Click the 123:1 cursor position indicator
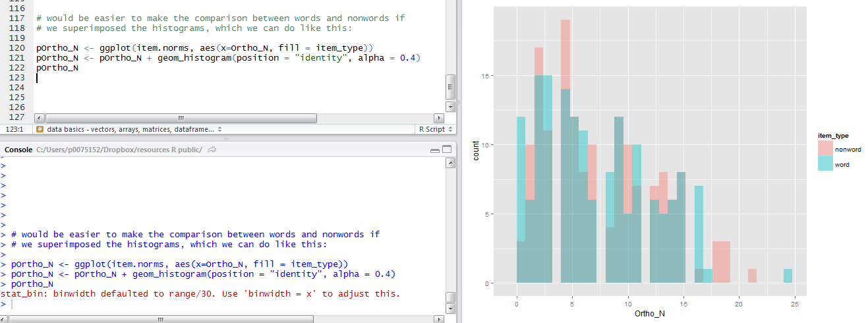Image resolution: width=868 pixels, height=323 pixels. (16, 130)
